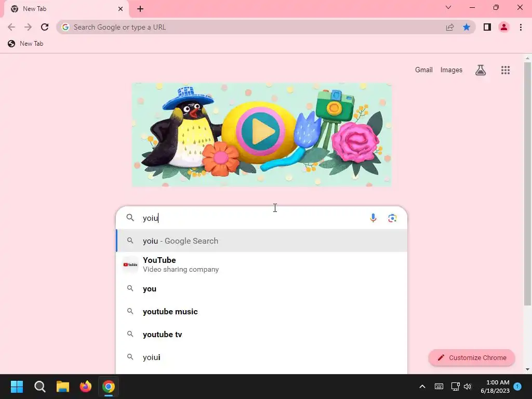Click the scrollbar down arrow
This screenshot has width=532, height=399.
coord(527,369)
